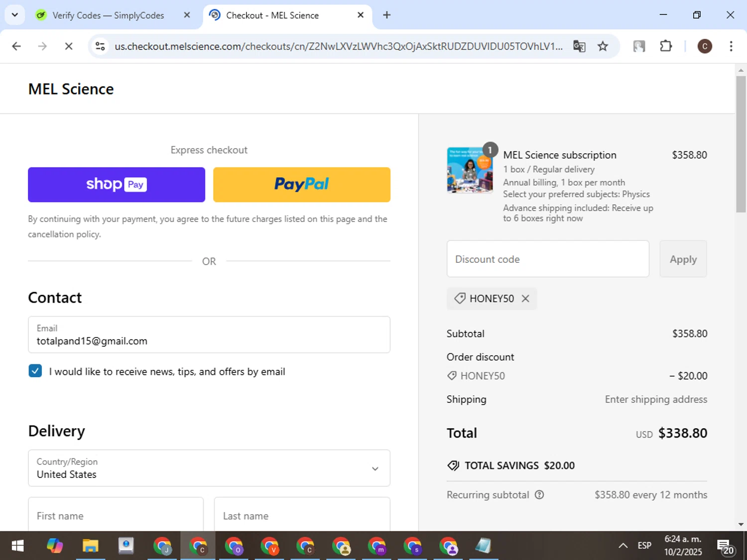Click the Total amount $338.80
This screenshot has height=560, width=747.
683,433
